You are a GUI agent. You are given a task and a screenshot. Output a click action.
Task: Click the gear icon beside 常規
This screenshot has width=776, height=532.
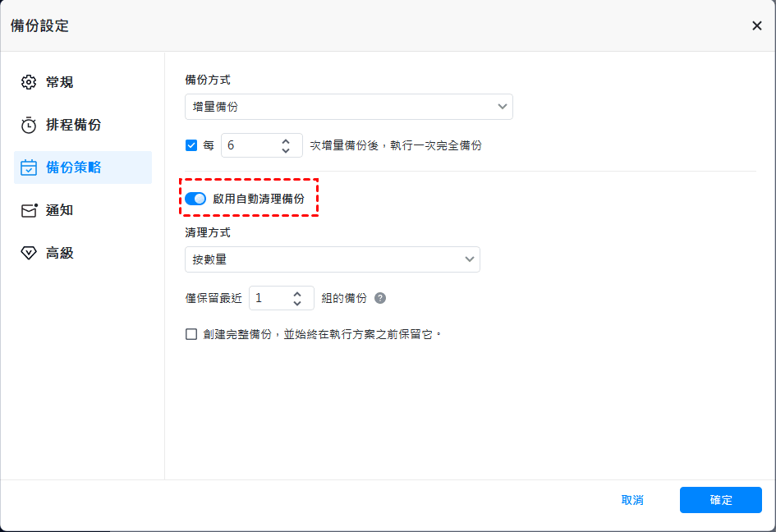pyautogui.click(x=29, y=82)
